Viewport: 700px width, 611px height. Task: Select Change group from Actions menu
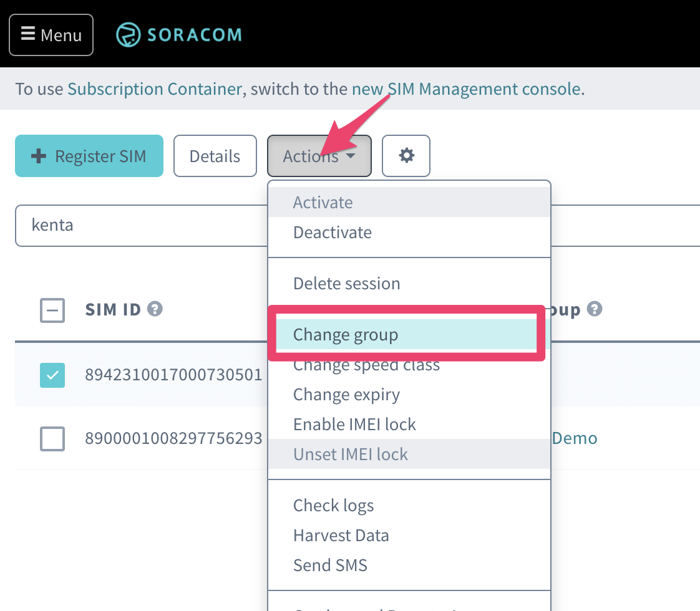click(346, 335)
